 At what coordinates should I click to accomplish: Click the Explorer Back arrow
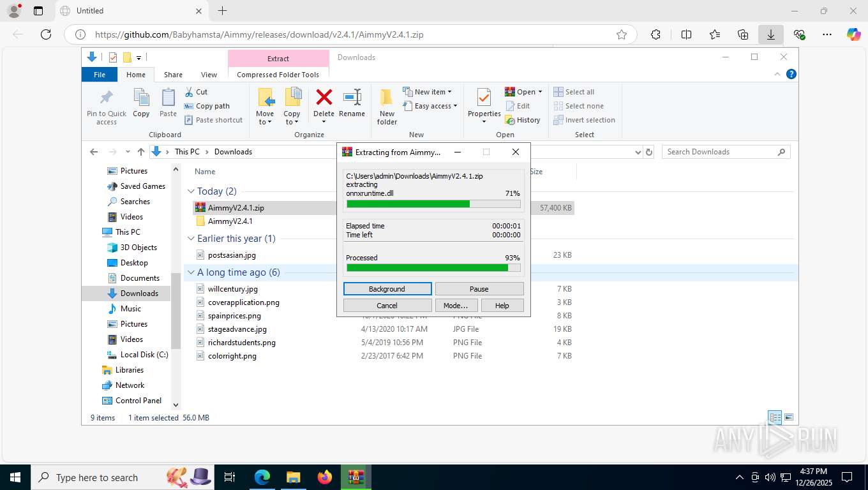pos(94,152)
